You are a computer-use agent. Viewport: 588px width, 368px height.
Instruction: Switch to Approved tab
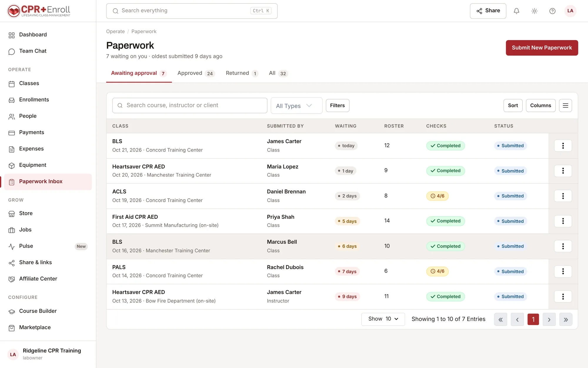(196, 73)
